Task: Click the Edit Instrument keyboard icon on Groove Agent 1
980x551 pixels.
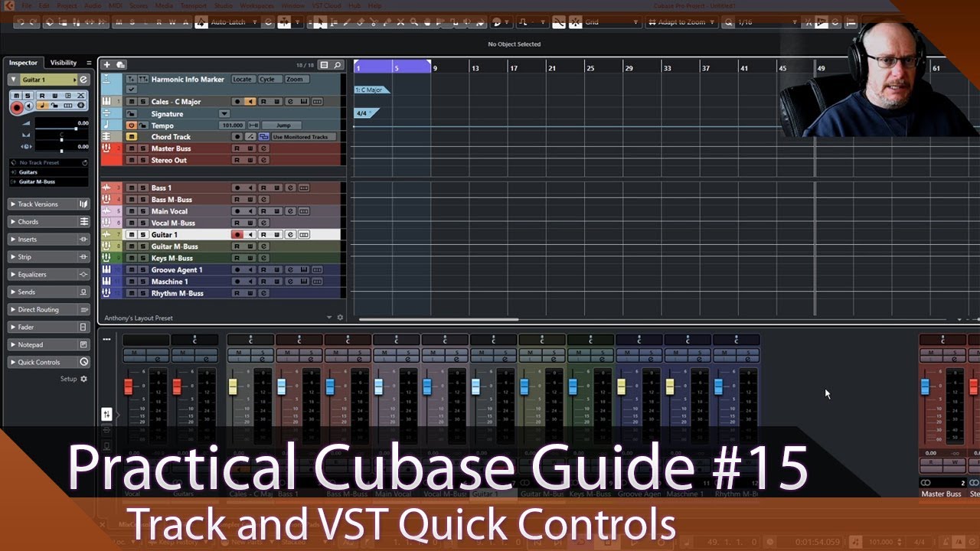Action: pyautogui.click(x=304, y=270)
